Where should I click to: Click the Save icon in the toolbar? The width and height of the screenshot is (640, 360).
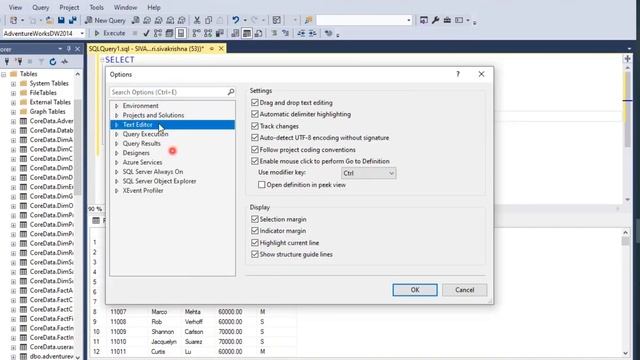(61, 20)
